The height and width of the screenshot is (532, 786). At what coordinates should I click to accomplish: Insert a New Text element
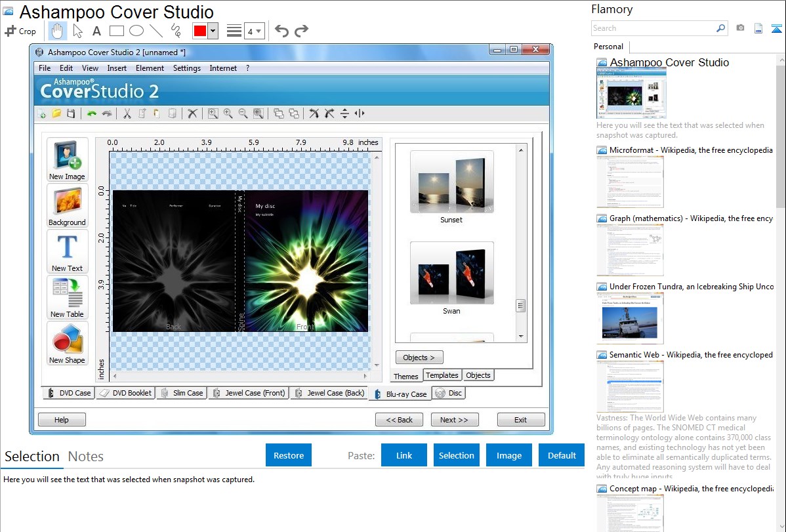[x=67, y=252]
